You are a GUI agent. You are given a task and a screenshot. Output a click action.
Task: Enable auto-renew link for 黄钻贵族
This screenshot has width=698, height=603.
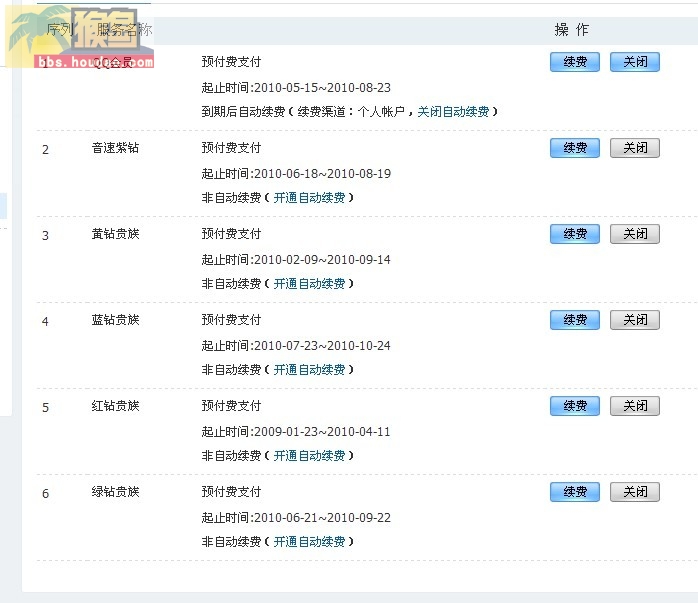309,283
